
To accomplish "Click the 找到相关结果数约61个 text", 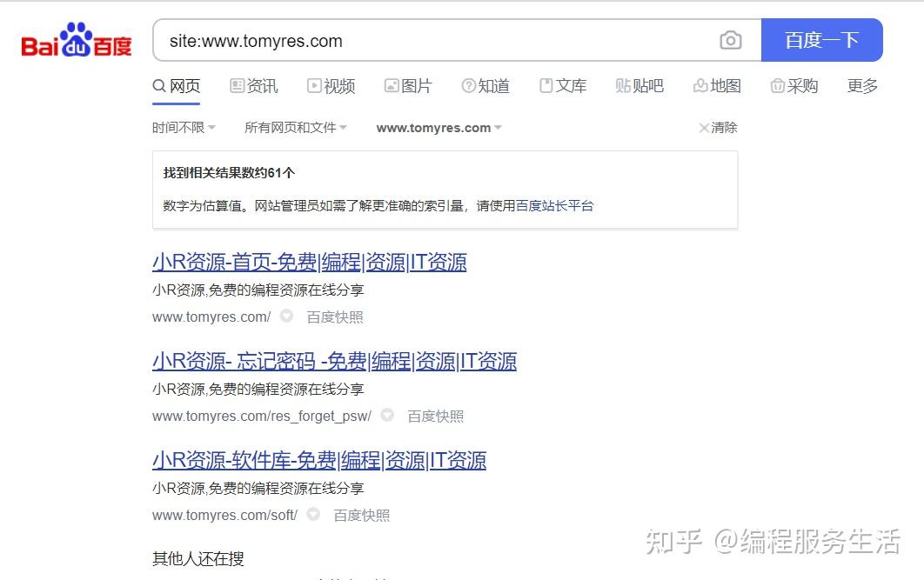I will click(x=229, y=172).
